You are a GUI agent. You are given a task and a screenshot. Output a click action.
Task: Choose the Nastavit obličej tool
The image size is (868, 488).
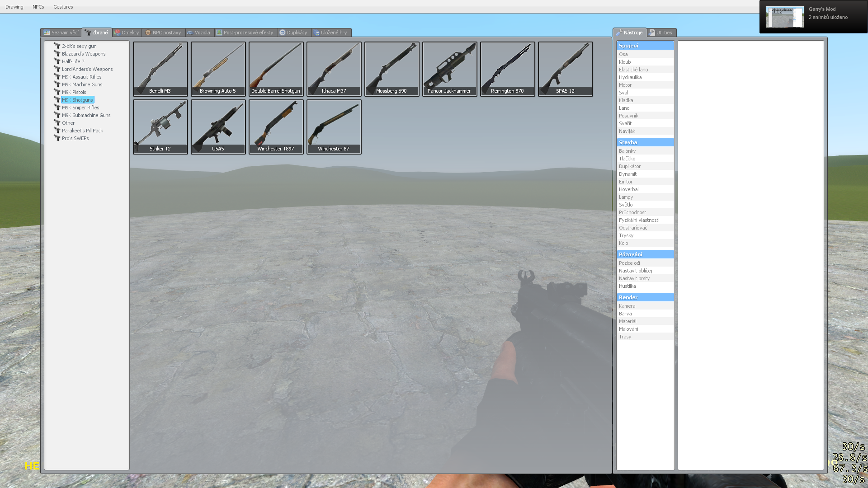[x=645, y=271]
